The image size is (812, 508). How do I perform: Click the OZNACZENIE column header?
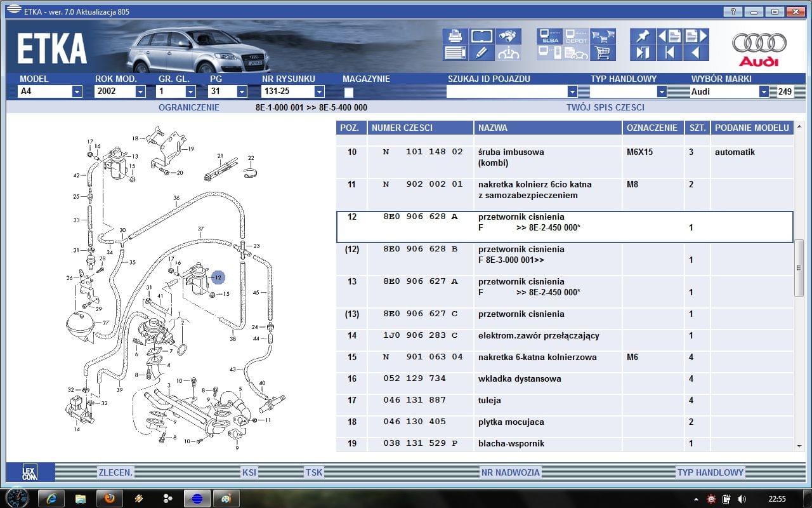(x=653, y=128)
